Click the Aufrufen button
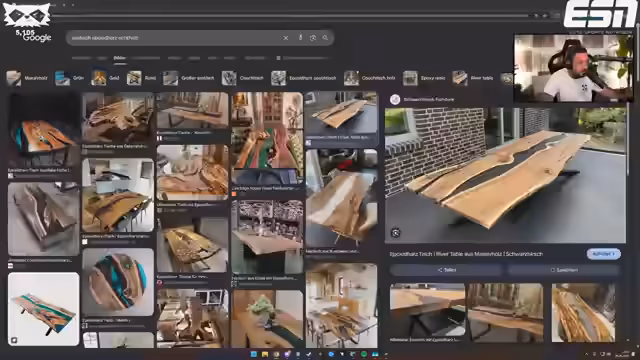 (x=604, y=254)
